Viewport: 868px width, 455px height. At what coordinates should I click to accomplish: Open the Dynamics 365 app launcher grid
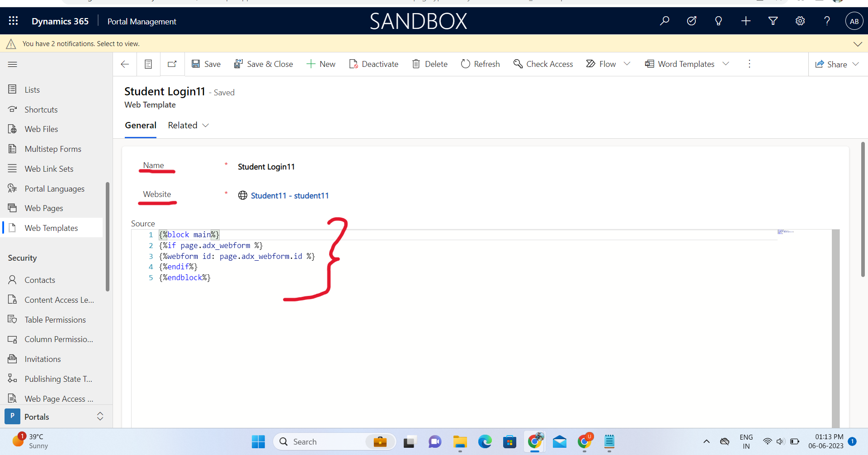[13, 21]
